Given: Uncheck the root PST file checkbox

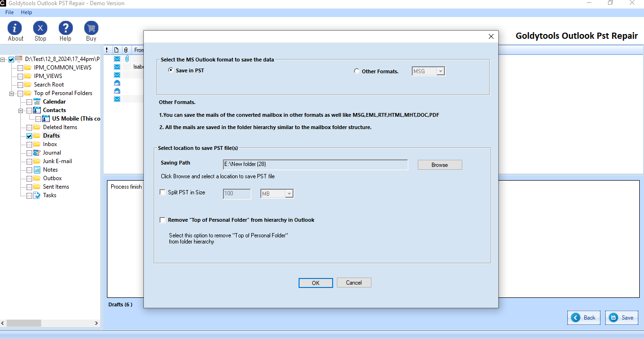Looking at the screenshot, I should (x=11, y=60).
